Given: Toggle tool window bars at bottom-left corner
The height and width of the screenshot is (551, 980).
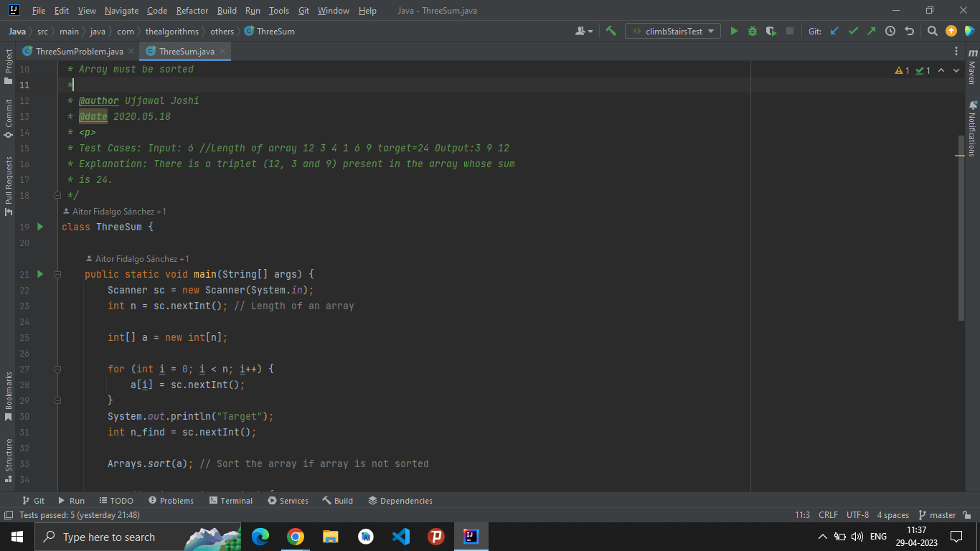Looking at the screenshot, I should click(8, 515).
